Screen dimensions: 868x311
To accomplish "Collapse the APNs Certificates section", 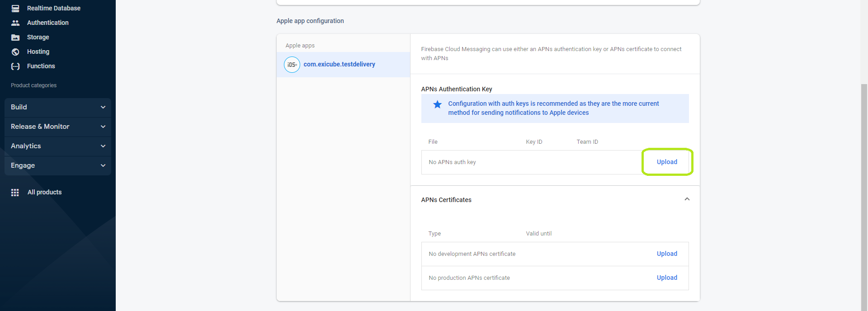I will (687, 199).
